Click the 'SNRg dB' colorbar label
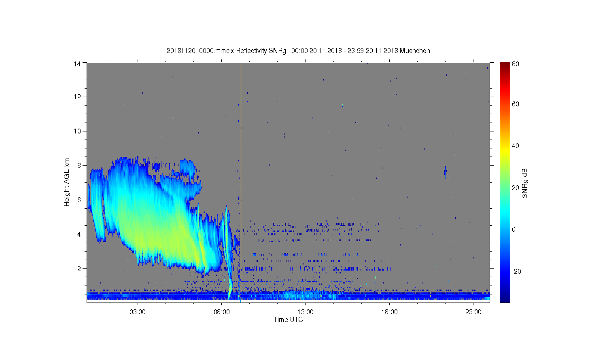The width and height of the screenshot is (607, 364). [x=525, y=183]
